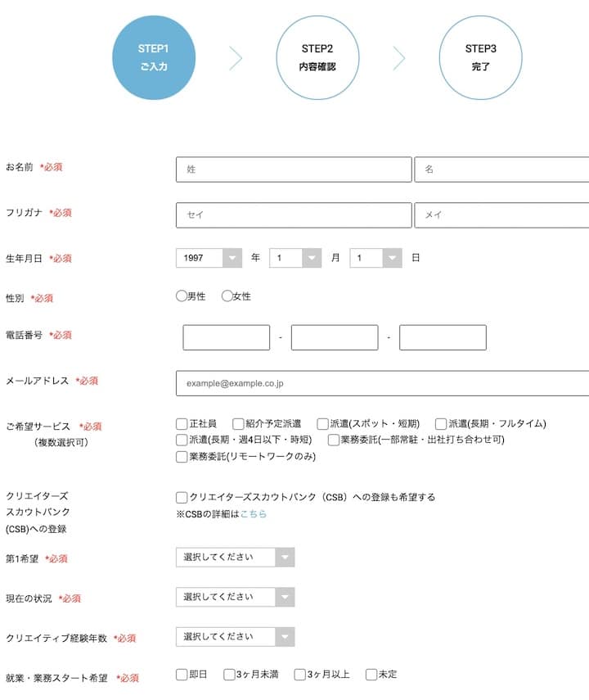Click the STEP2 内容確認 circle
The image size is (589, 700).
[317, 57]
